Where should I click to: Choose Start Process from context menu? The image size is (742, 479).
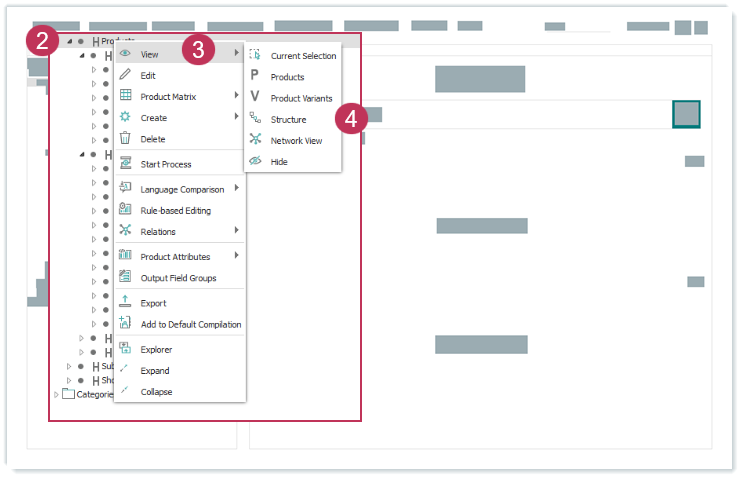[x=165, y=164]
